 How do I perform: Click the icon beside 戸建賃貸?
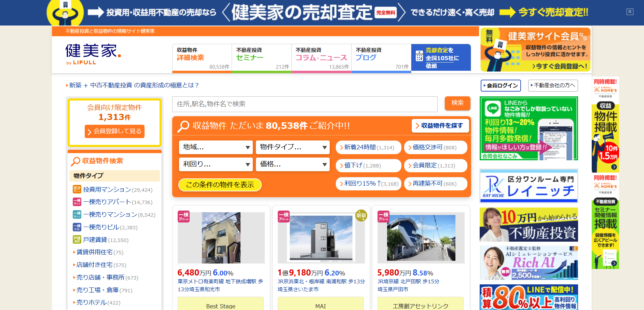77,240
